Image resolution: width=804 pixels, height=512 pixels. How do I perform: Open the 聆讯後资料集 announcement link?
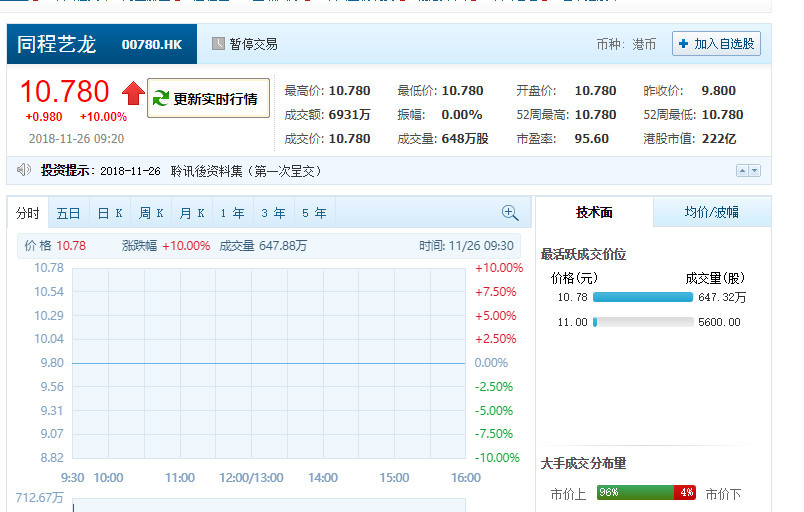click(246, 171)
